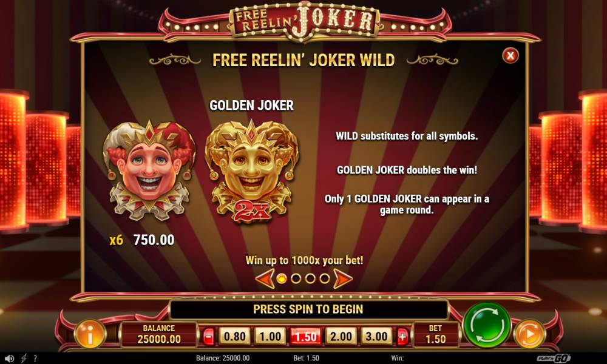Increase bet with red plus button
The width and height of the screenshot is (607, 364).
point(402,337)
